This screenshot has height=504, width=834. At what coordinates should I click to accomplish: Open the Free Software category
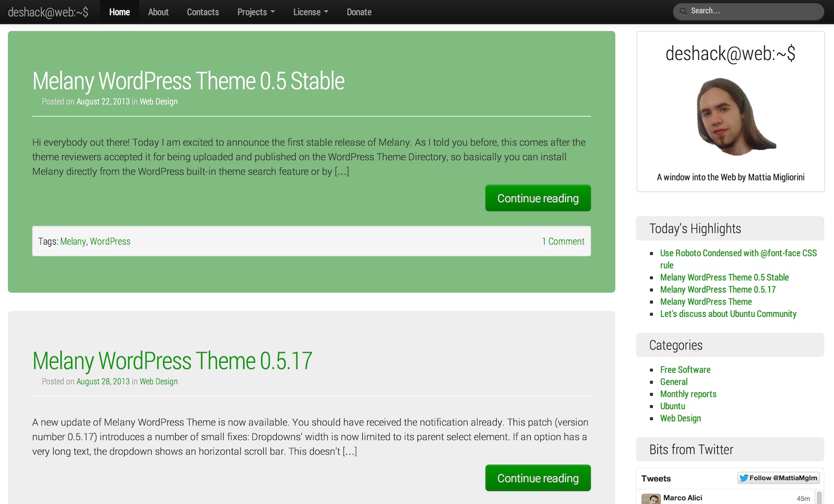point(685,370)
